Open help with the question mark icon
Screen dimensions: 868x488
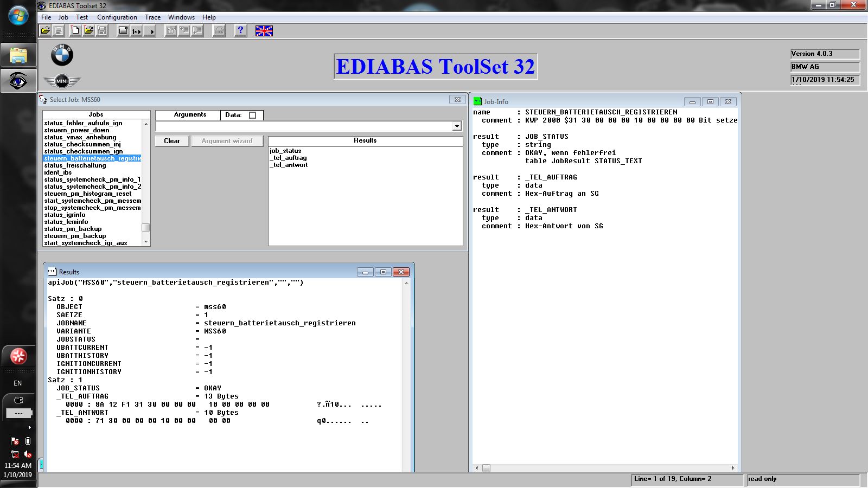coord(240,31)
